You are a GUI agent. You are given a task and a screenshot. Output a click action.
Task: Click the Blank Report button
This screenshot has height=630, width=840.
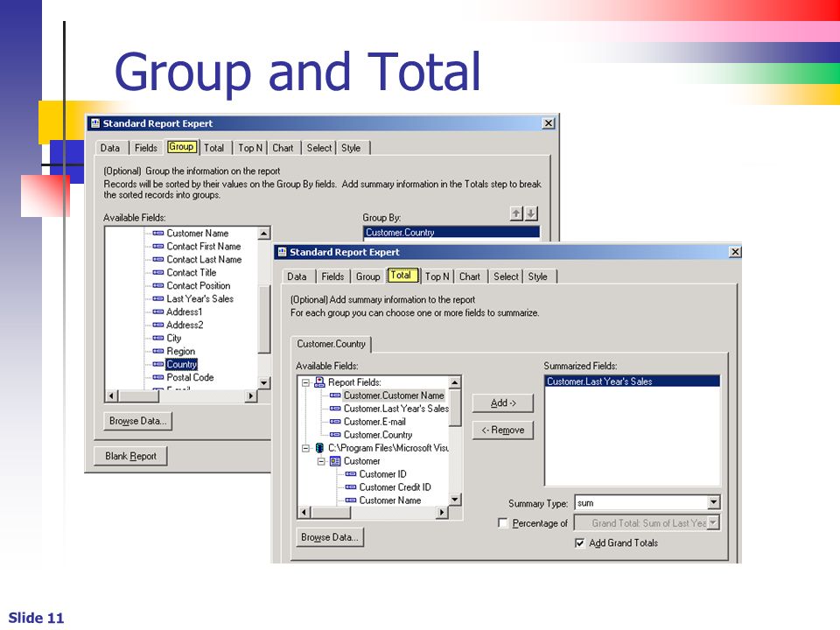pyautogui.click(x=130, y=456)
